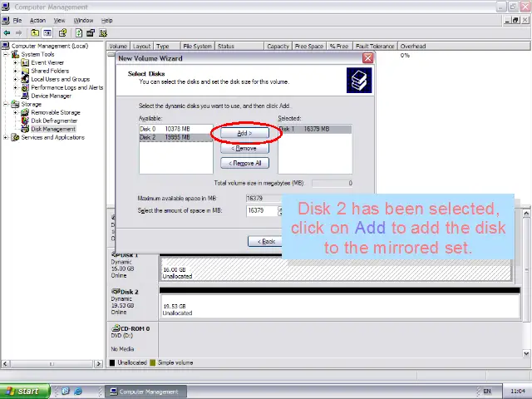Image resolution: width=532 pixels, height=399 pixels.
Task: Expand the Event Viewer tree node
Action: (15, 62)
